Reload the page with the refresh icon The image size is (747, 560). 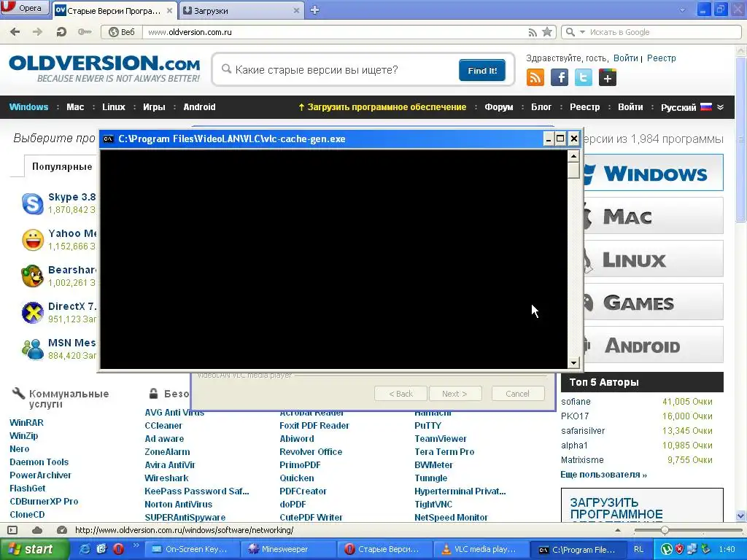coord(61,32)
